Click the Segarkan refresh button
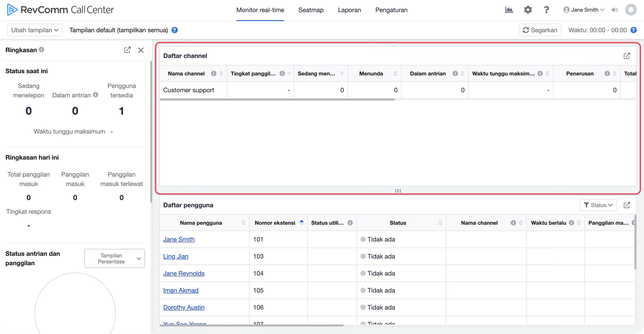644x334 pixels. coord(540,30)
